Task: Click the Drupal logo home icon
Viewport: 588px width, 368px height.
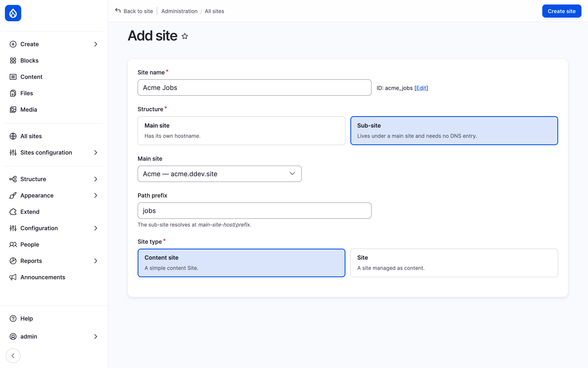Action: [13, 13]
